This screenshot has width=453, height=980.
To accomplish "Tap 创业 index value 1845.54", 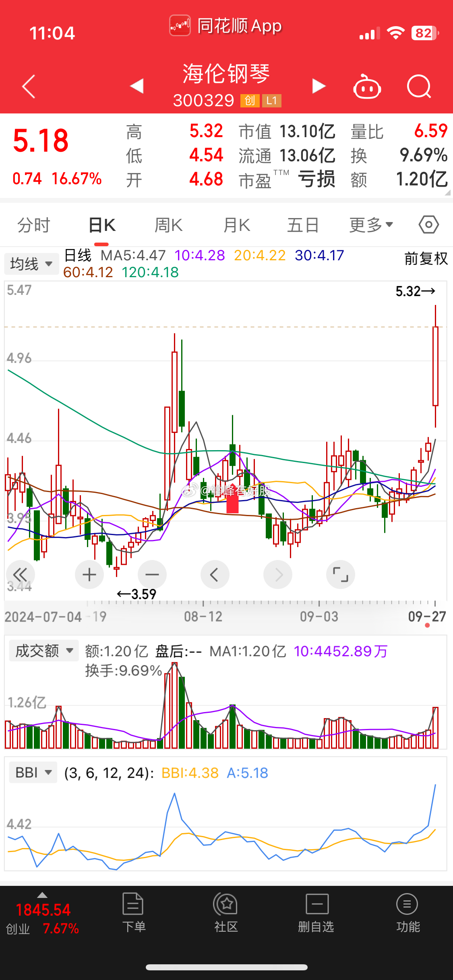I will (x=43, y=910).
